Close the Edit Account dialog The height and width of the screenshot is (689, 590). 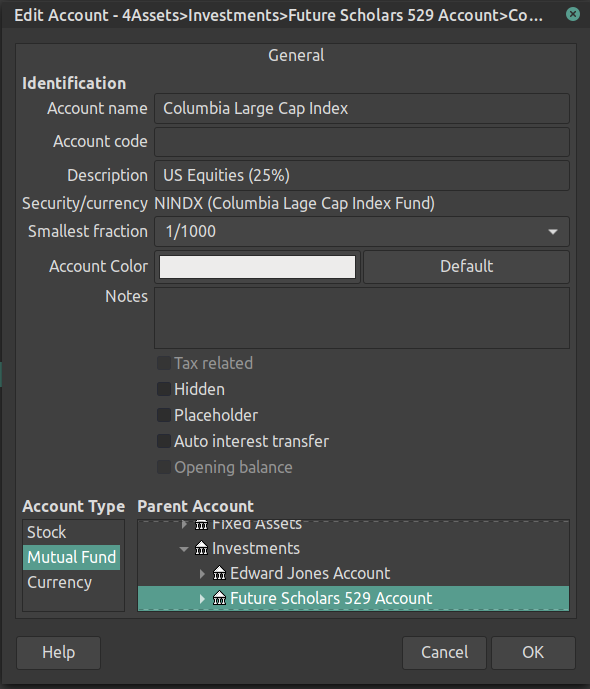[x=572, y=15]
